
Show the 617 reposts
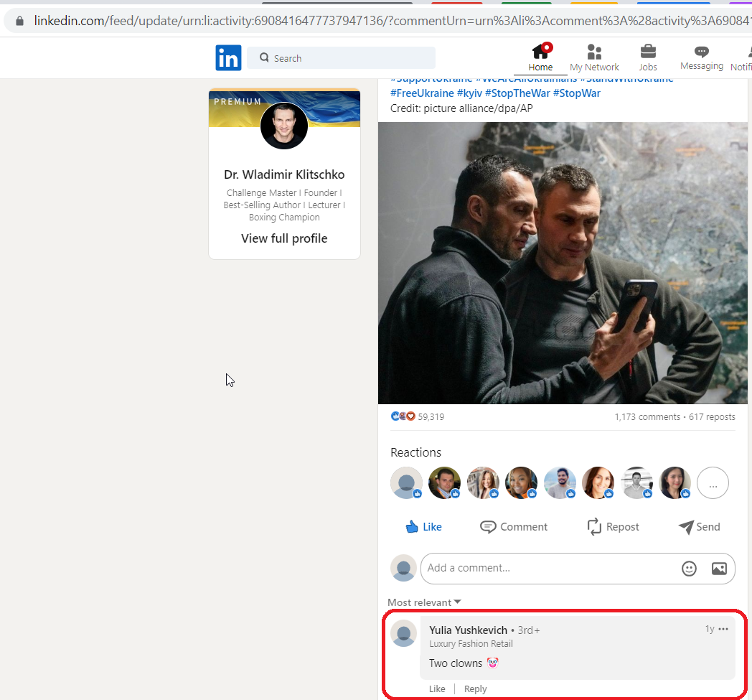pos(713,417)
